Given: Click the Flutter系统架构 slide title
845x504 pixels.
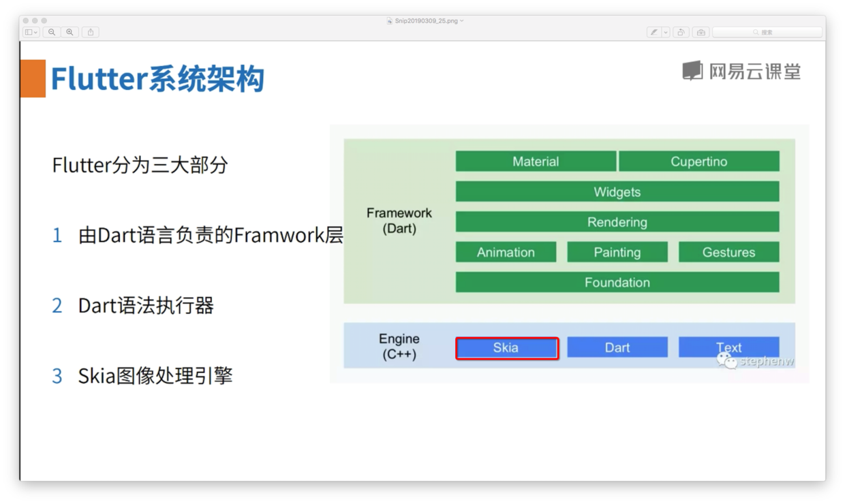Looking at the screenshot, I should (157, 78).
